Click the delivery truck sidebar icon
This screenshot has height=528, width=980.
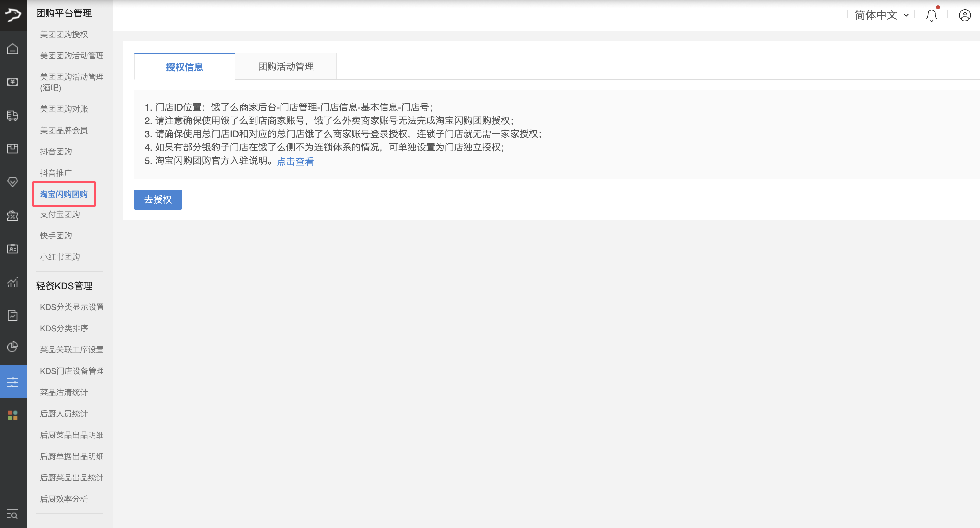click(x=13, y=116)
